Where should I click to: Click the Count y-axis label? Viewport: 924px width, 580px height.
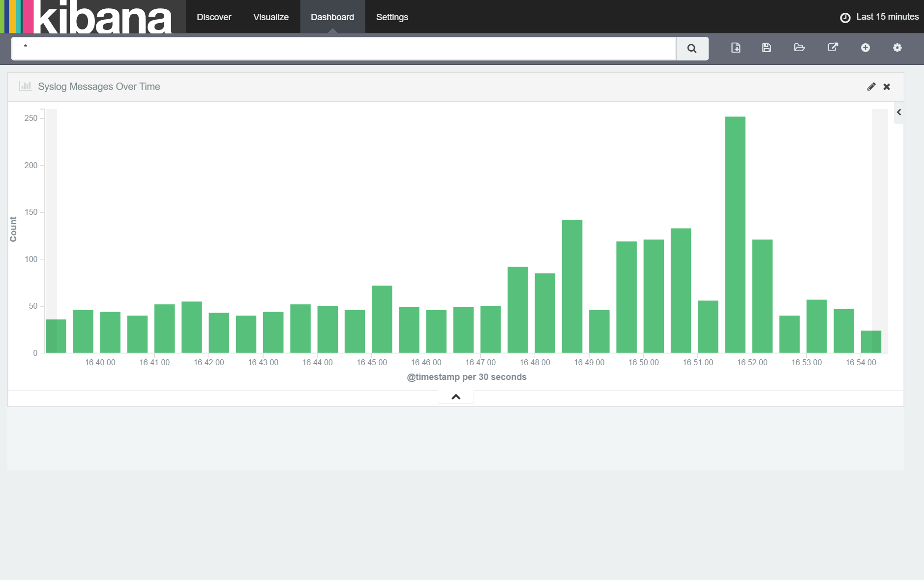coord(13,230)
